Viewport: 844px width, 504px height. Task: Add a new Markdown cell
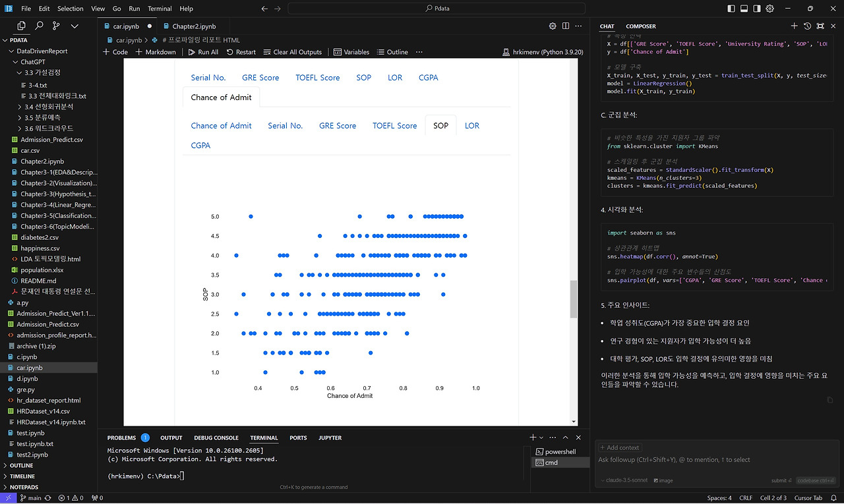tap(156, 52)
